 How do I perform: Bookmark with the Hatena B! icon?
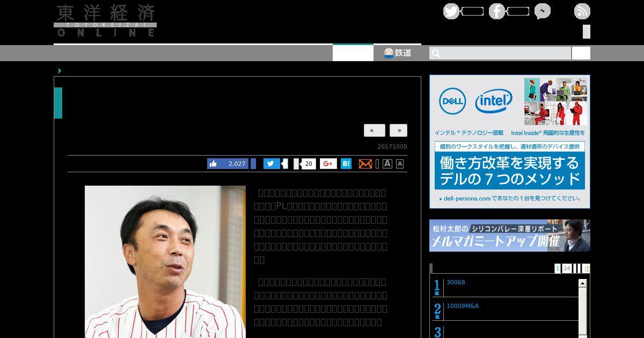(x=346, y=164)
